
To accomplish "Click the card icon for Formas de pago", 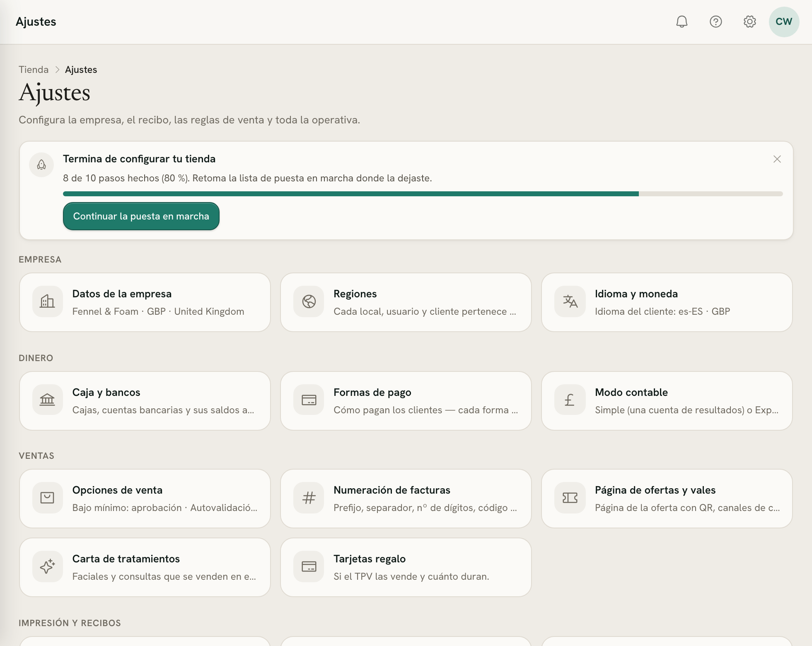I will [309, 400].
